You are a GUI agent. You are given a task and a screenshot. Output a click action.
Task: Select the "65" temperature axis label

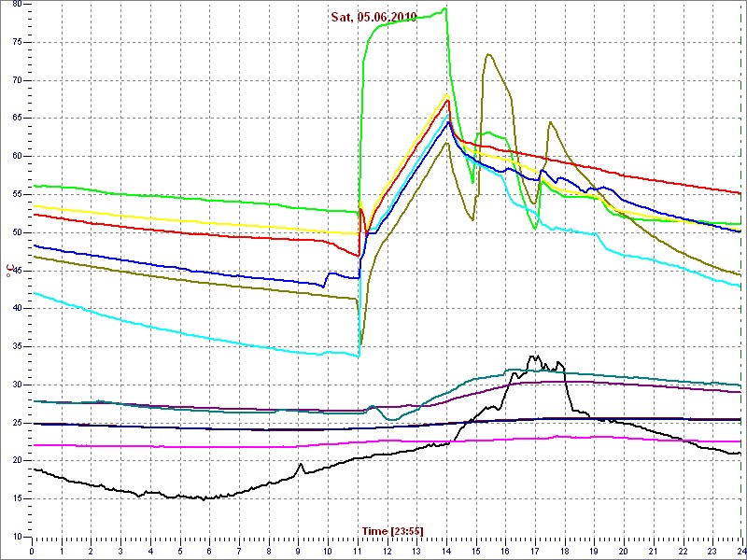pos(18,119)
